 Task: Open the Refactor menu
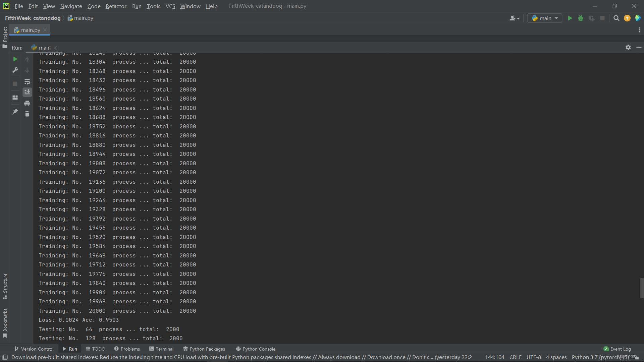[x=116, y=6]
